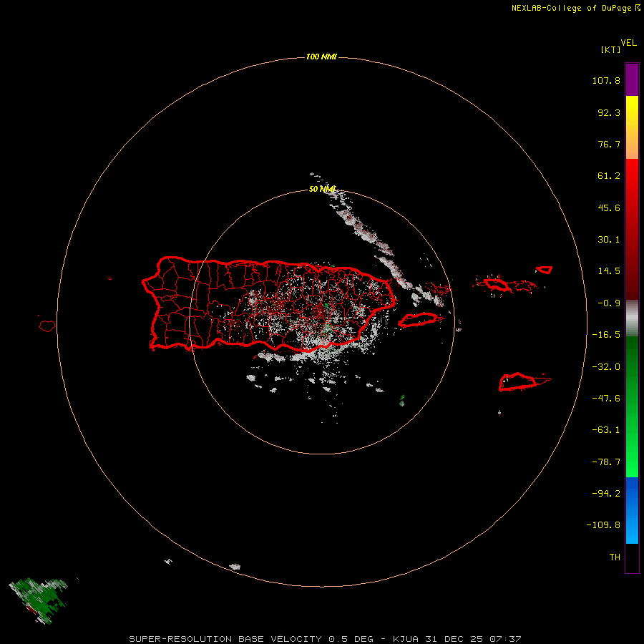Viewport: 644px width, 644px height.
Task: Click the -32.0 velocity scale value
Action: click(x=606, y=367)
